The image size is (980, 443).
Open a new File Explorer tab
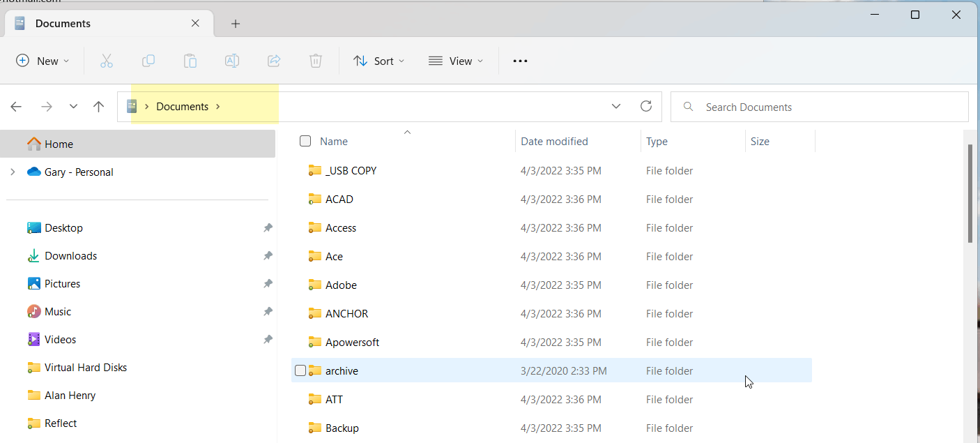[235, 23]
